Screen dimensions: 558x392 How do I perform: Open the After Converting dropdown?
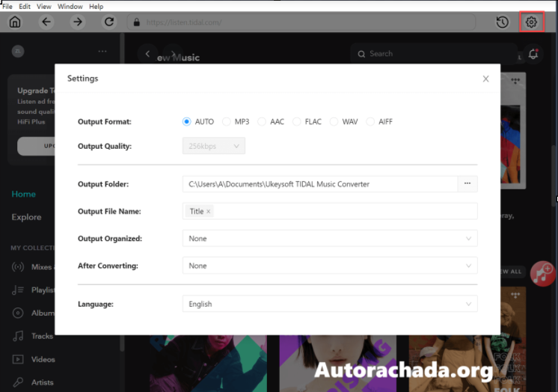click(x=329, y=266)
